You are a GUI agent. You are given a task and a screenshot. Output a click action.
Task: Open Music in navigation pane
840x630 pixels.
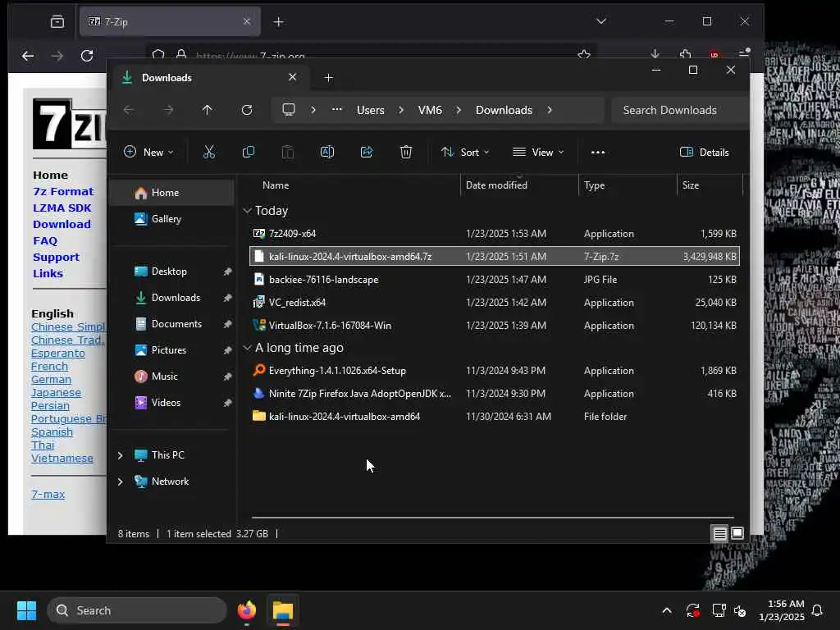coord(171,377)
